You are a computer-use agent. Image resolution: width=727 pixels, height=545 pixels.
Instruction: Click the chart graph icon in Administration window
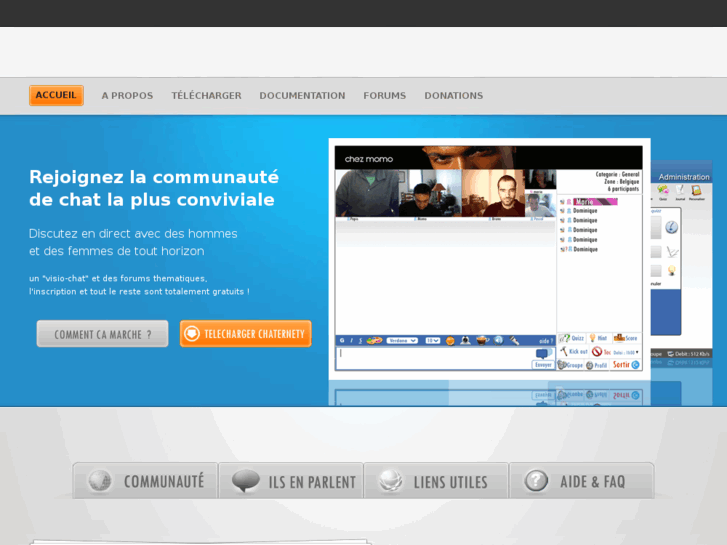coord(672,252)
